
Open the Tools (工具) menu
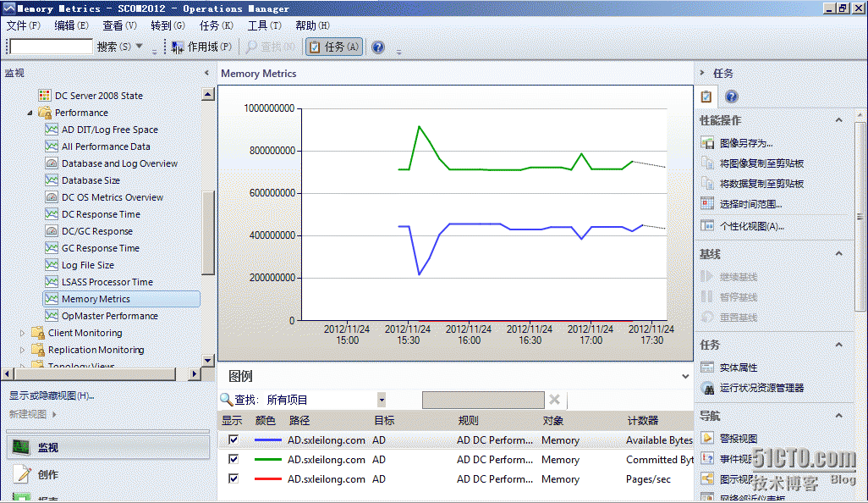click(x=265, y=25)
